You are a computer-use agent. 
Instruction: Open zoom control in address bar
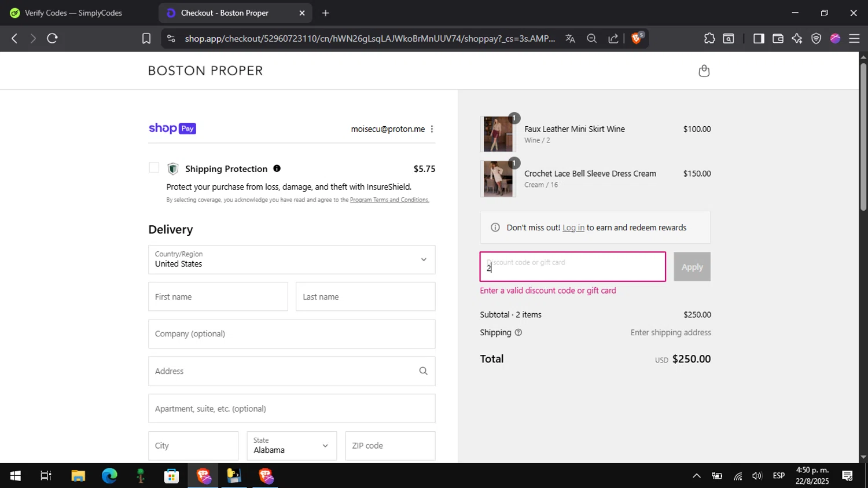(x=591, y=38)
